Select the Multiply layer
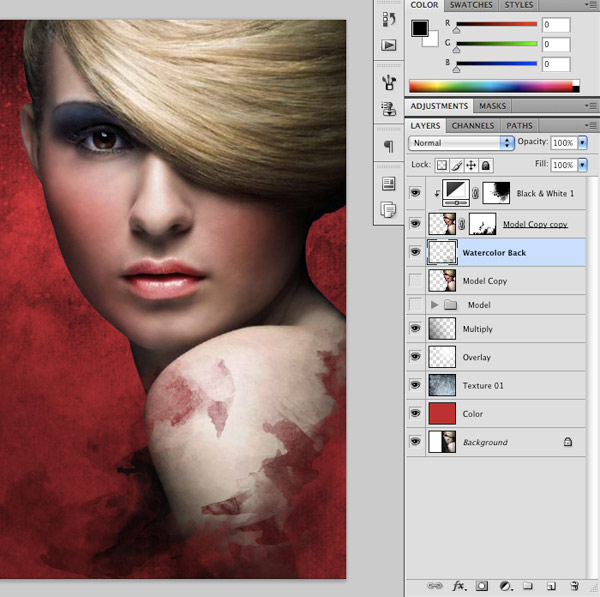600x597 pixels. click(500, 329)
